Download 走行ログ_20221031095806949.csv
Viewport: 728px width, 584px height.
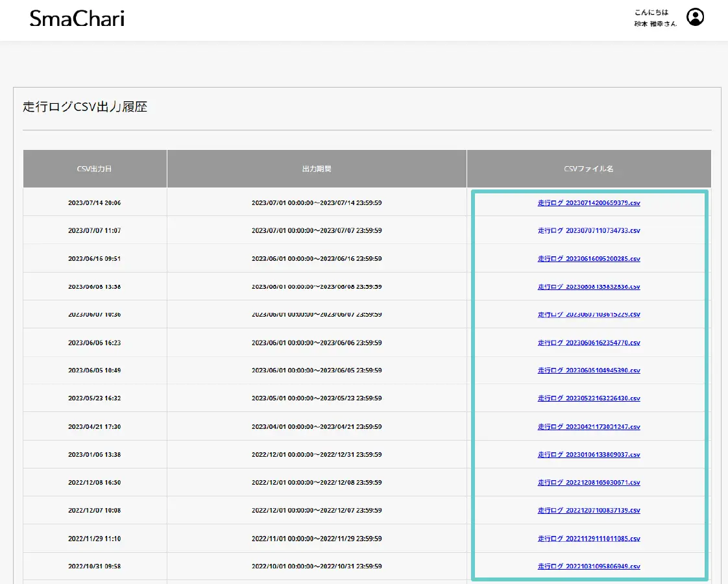(x=588, y=566)
